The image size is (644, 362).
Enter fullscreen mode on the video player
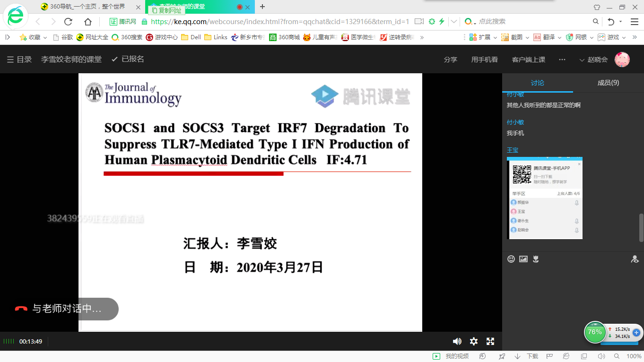coord(490,341)
